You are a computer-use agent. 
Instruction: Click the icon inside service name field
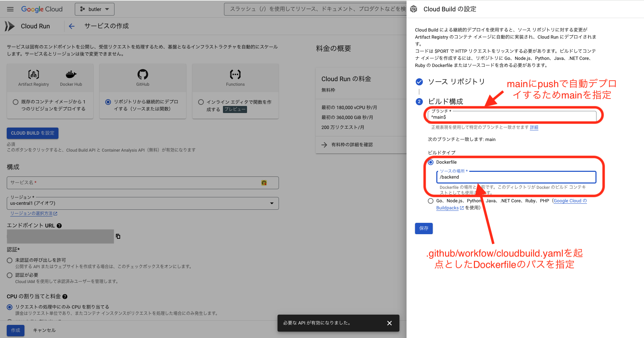(x=264, y=183)
